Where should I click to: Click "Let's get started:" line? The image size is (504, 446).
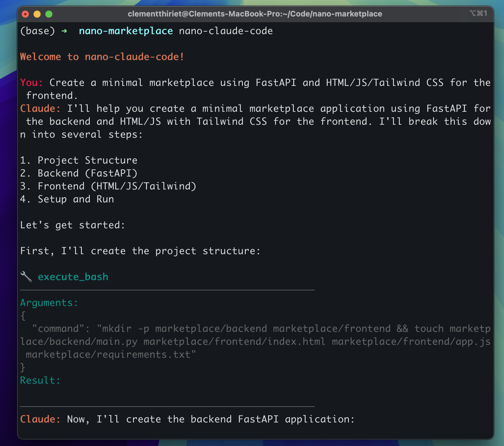[73, 225]
